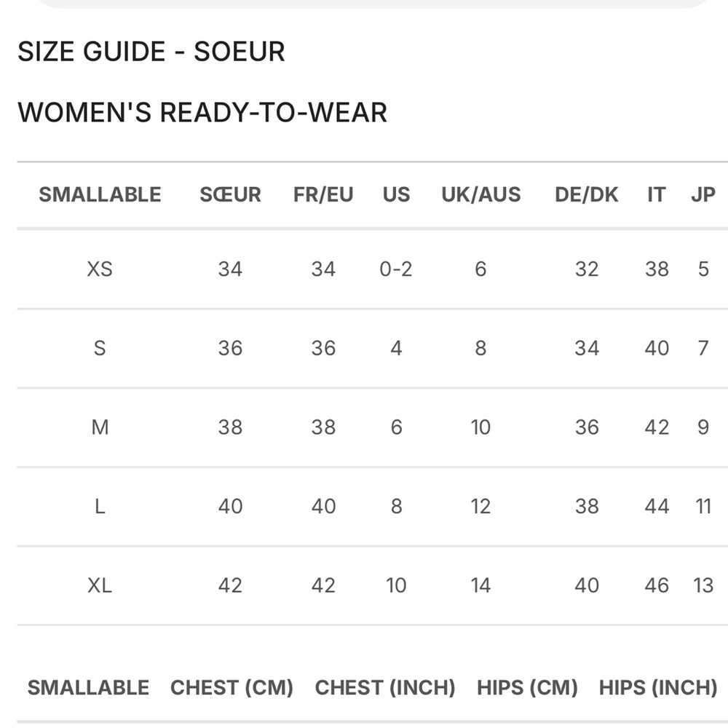Click the JP column header
Screen dimensions: 728x728
(703, 194)
